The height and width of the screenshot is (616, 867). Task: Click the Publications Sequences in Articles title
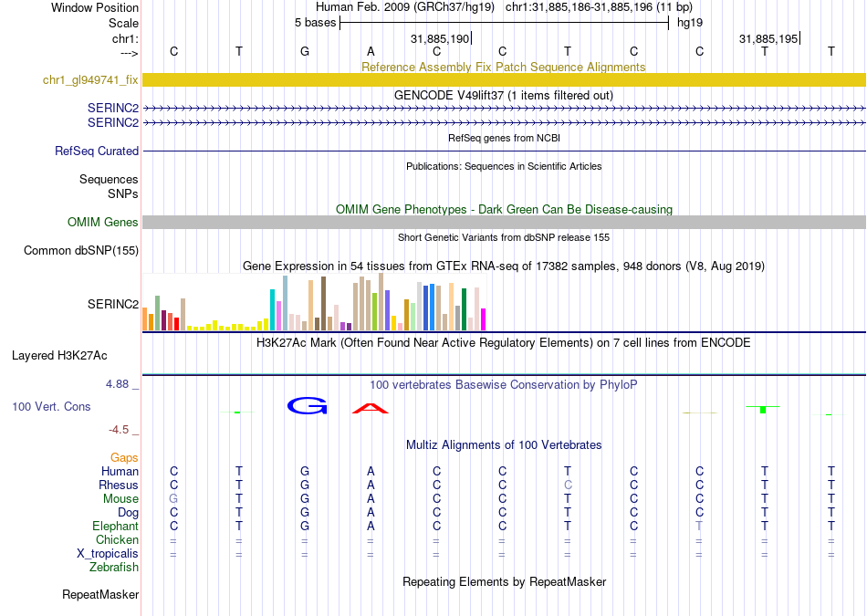coord(504,166)
